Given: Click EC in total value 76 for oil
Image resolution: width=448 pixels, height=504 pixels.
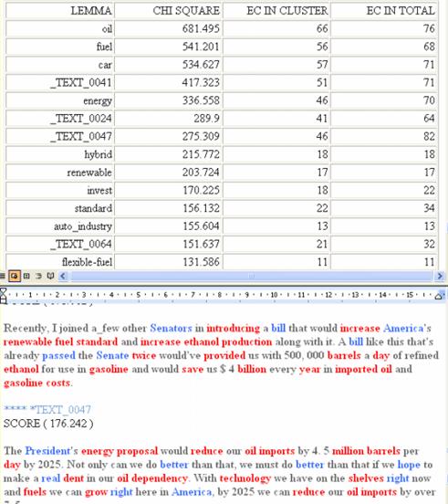Looking at the screenshot, I should (429, 28).
